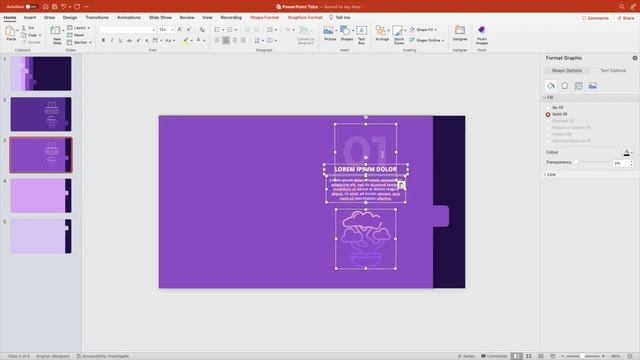The width and height of the screenshot is (640, 360).
Task: Click the Undo icon
Action: (x=64, y=7)
